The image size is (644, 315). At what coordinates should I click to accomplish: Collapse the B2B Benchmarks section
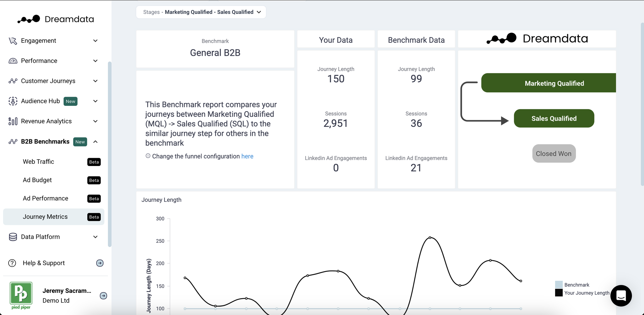pyautogui.click(x=96, y=142)
